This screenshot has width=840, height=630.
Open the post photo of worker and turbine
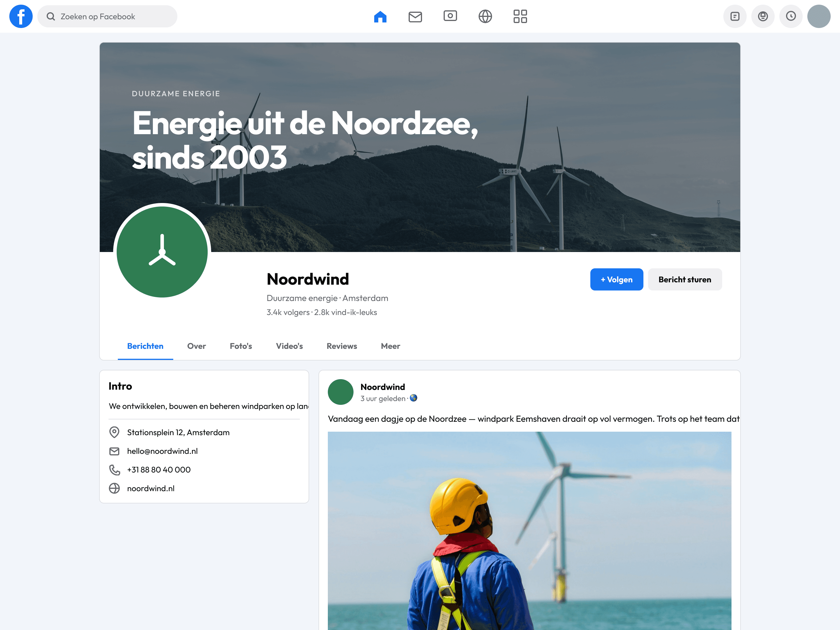(x=529, y=531)
